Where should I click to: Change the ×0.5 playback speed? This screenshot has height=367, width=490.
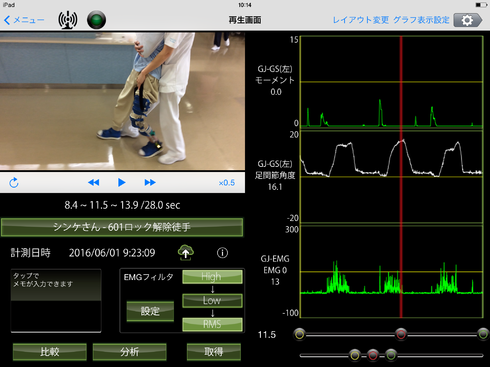[x=227, y=183]
